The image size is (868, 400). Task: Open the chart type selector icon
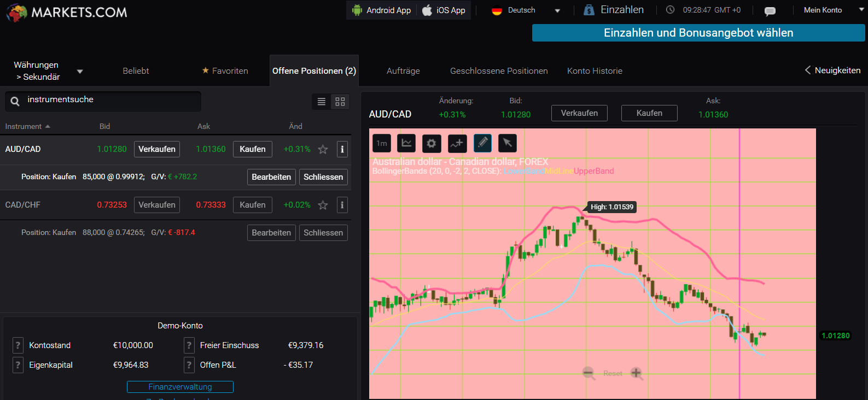pyautogui.click(x=406, y=143)
